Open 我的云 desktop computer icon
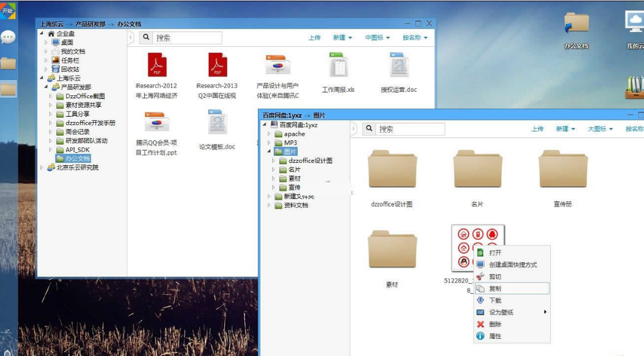 (635, 21)
